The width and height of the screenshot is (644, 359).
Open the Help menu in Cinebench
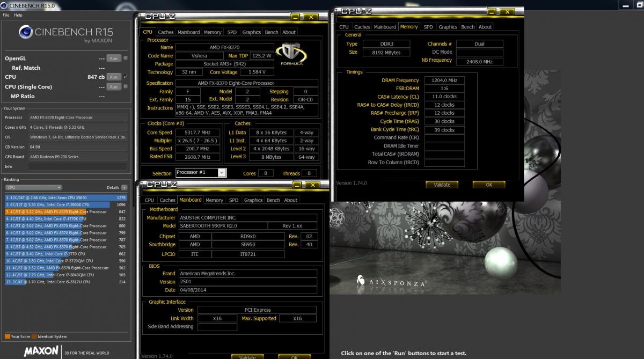coord(18,15)
